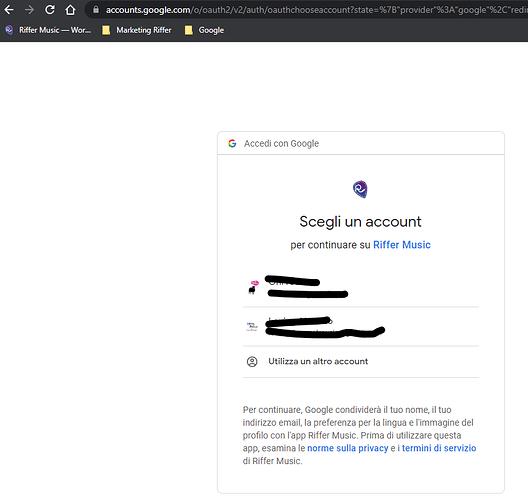Reload the page with the refresh icon
The height and width of the screenshot is (500, 528).
tap(50, 9)
